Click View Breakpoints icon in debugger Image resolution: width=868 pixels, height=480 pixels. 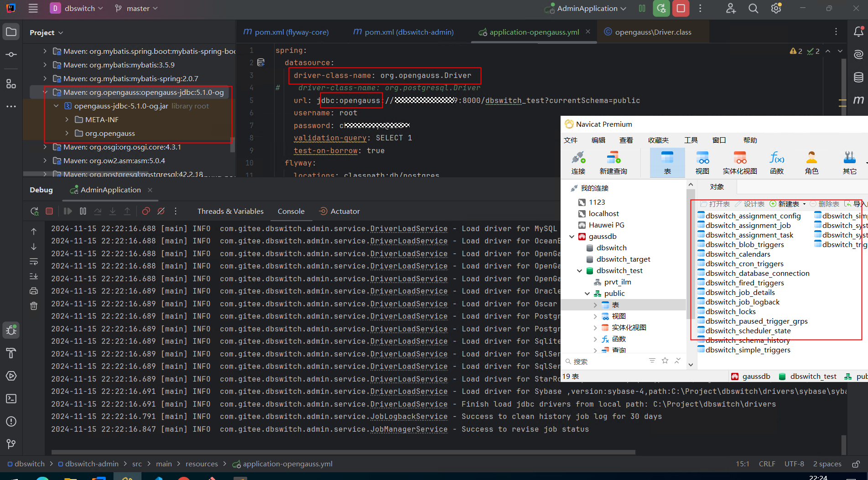146,211
